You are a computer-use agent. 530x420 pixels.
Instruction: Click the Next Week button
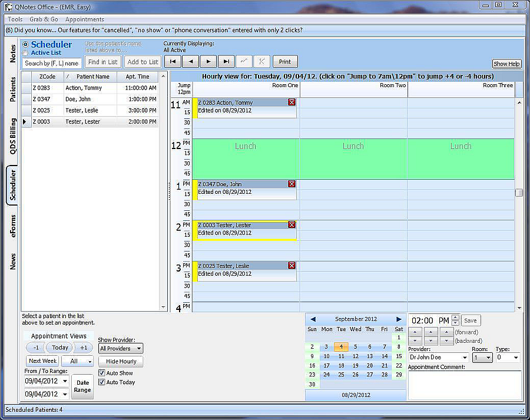tap(42, 361)
